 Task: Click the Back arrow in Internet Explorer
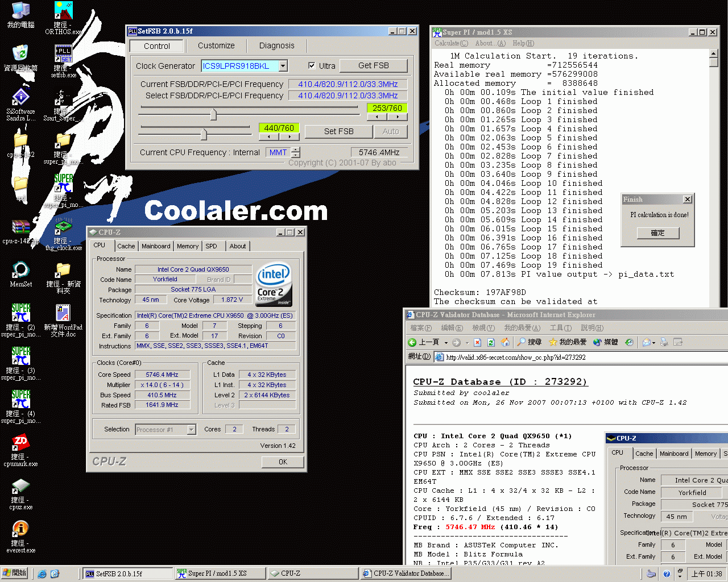pos(412,342)
